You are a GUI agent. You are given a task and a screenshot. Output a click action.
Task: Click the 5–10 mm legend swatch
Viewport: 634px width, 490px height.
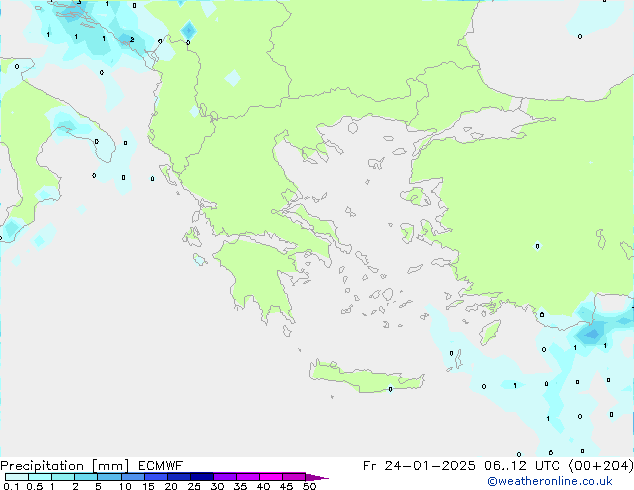[109, 477]
